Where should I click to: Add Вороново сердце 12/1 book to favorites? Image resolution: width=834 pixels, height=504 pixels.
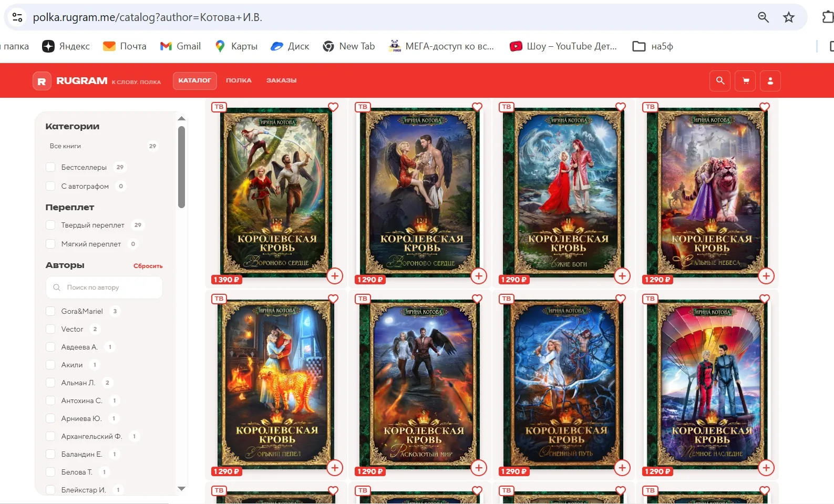click(477, 107)
